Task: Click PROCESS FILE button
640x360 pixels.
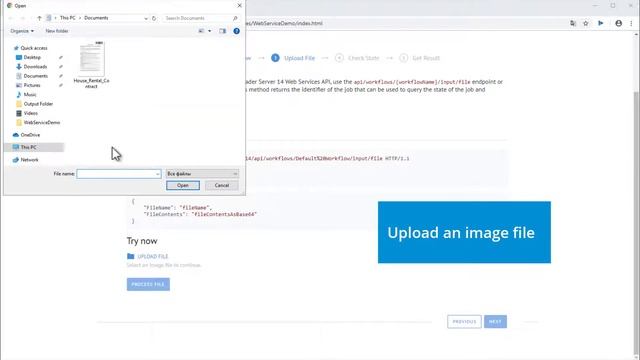Action: pyautogui.click(x=148, y=284)
